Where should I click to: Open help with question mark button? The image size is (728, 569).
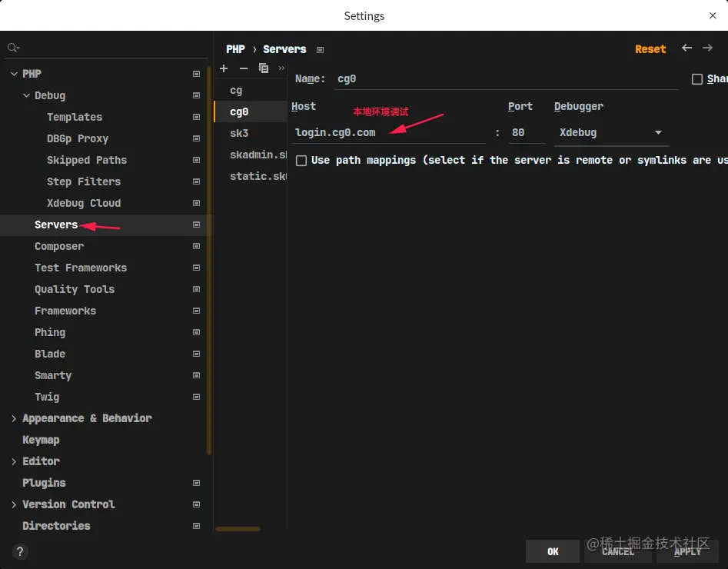(x=20, y=551)
